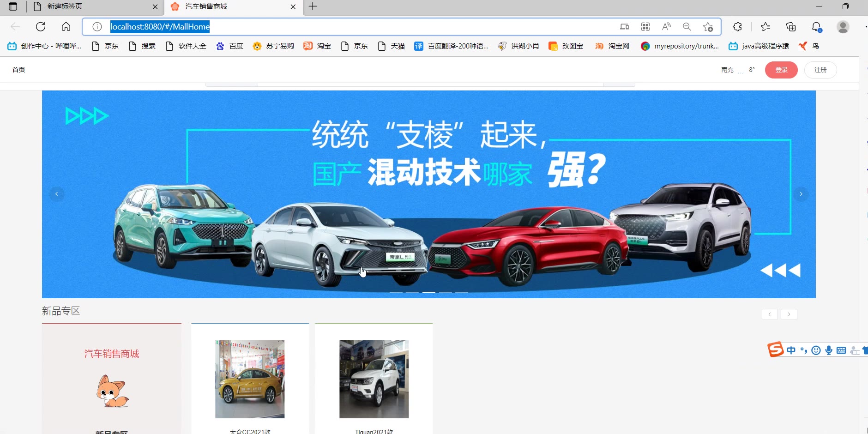Click the red 汽车销售商城 card title

[112, 354]
